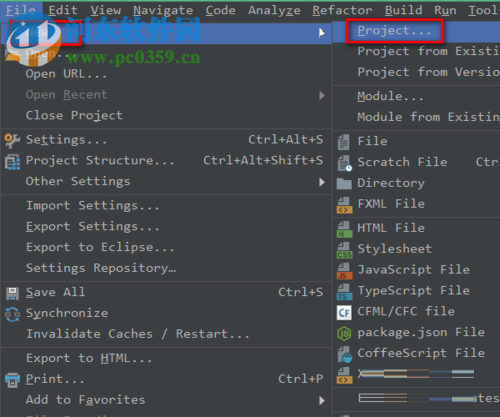Select Project from Version Control entry
500x417 pixels.
428,72
